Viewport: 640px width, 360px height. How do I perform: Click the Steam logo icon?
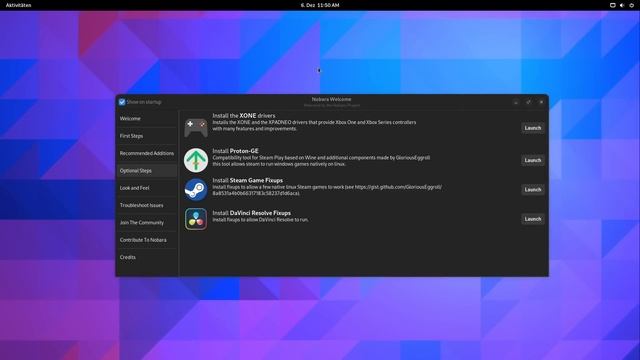point(196,190)
